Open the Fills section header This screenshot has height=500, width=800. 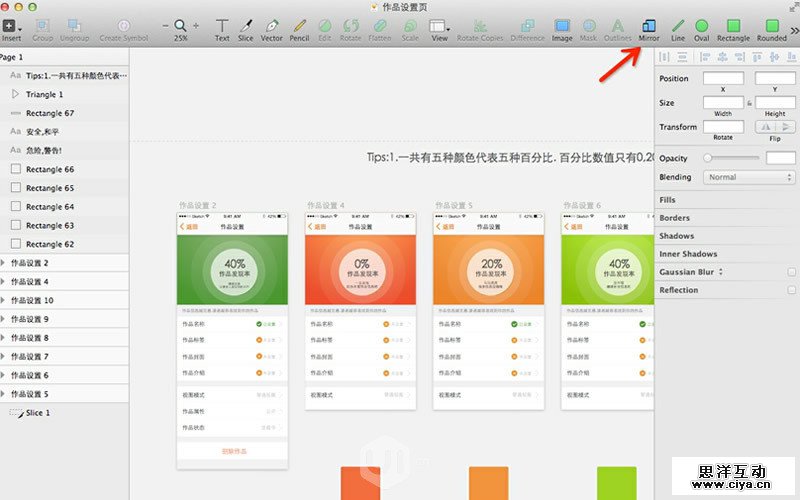coord(667,200)
